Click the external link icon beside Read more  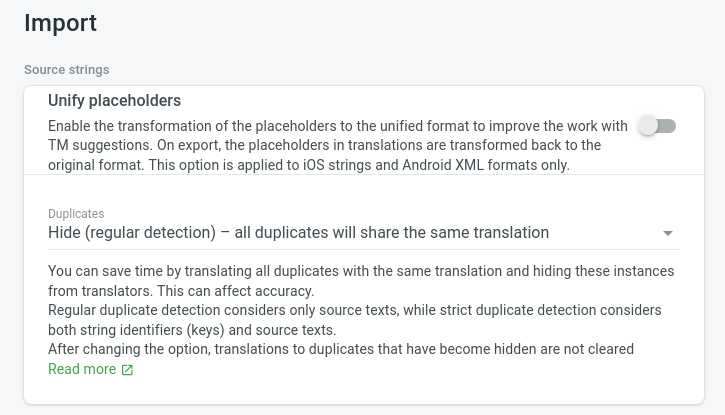tap(127, 370)
